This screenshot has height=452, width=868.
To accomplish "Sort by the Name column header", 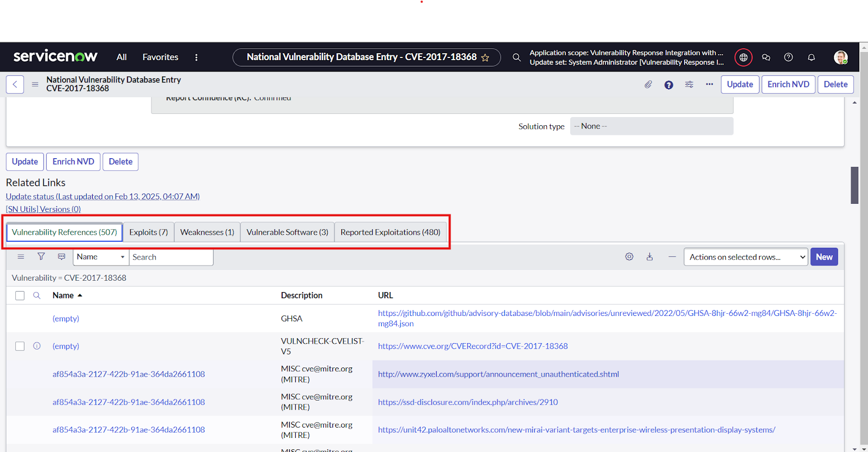I will [63, 295].
